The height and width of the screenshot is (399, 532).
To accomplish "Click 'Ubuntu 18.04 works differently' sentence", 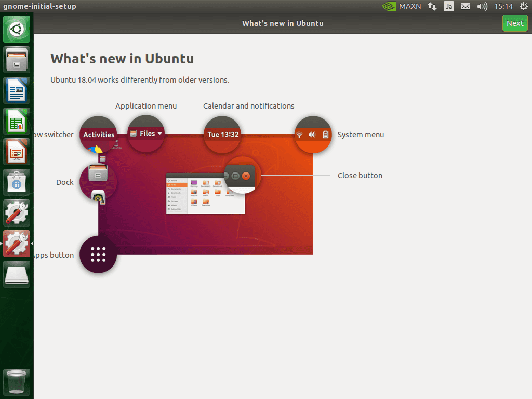I will [x=140, y=80].
